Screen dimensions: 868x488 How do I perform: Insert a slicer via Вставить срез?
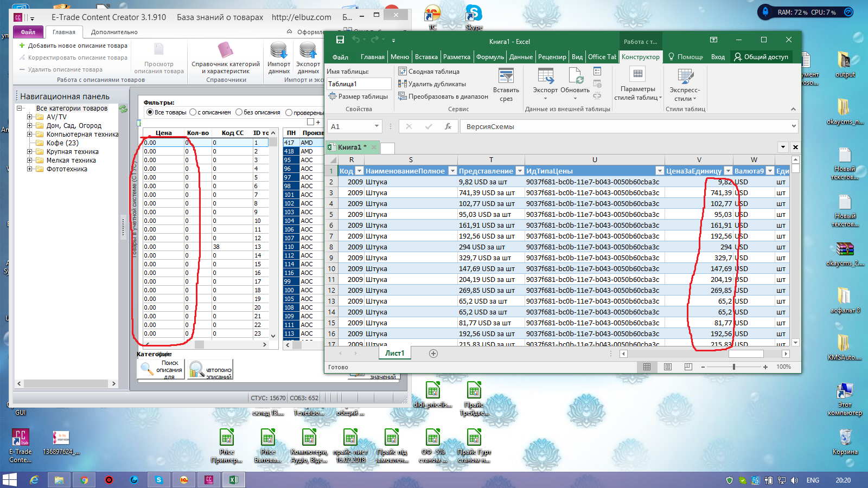pos(506,85)
